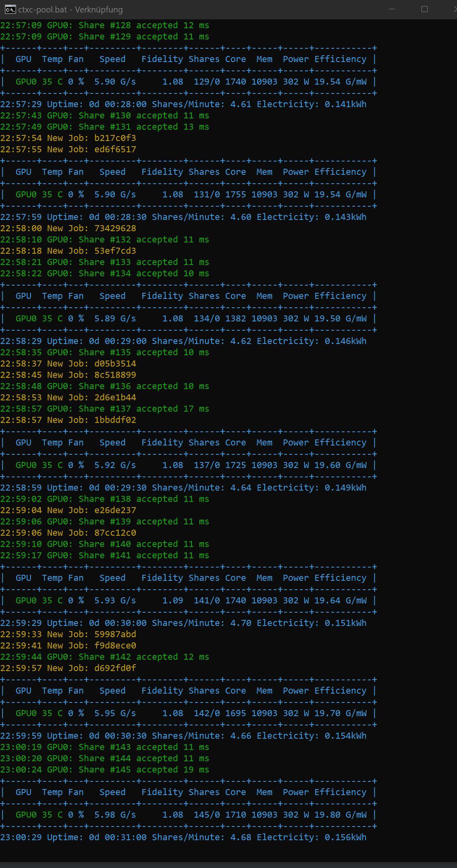Click the Share #129 accepted 11 ms line
This screenshot has height=868, width=457.
[x=104, y=37]
